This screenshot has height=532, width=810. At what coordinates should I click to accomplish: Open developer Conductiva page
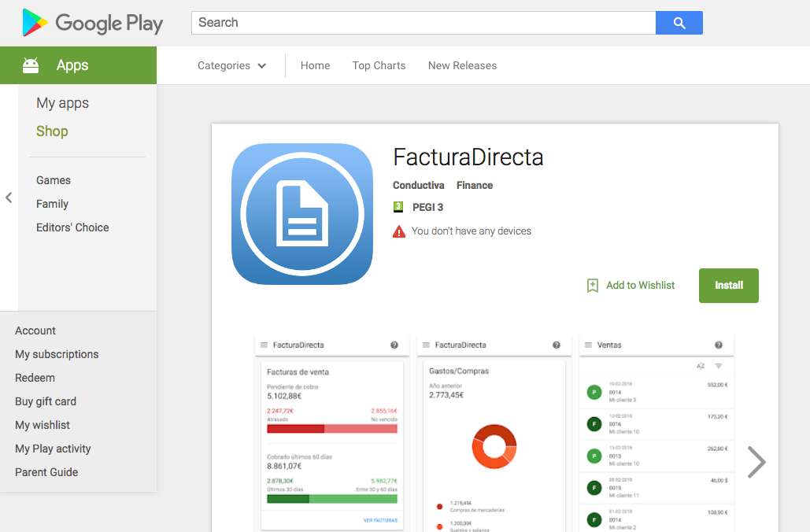point(419,186)
